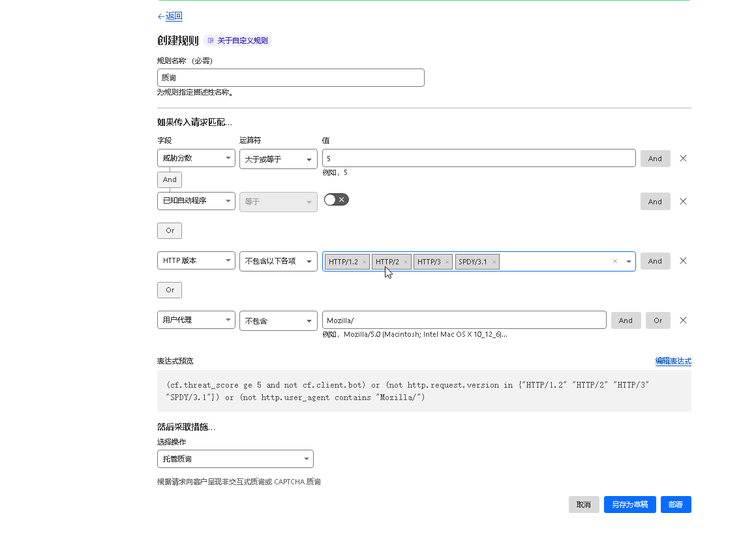Toggle the 已知自动程序 switch

pyautogui.click(x=336, y=200)
